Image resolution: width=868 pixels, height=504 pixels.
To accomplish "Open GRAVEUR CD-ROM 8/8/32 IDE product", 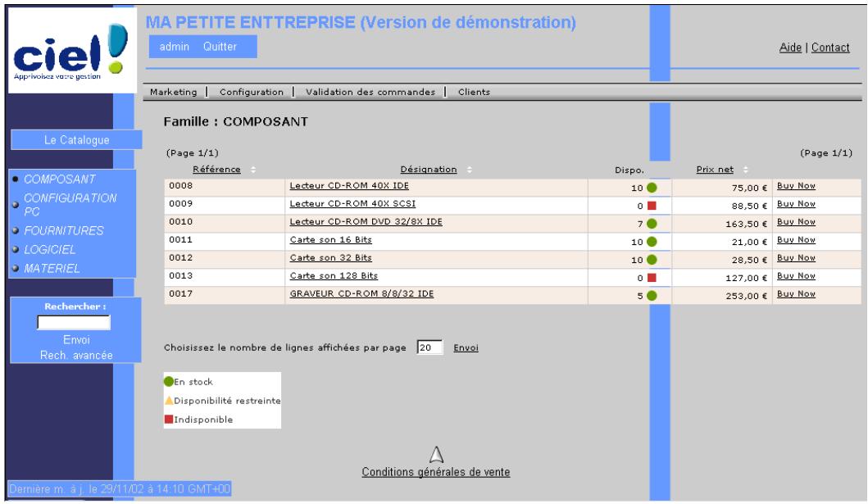I will click(x=361, y=293).
